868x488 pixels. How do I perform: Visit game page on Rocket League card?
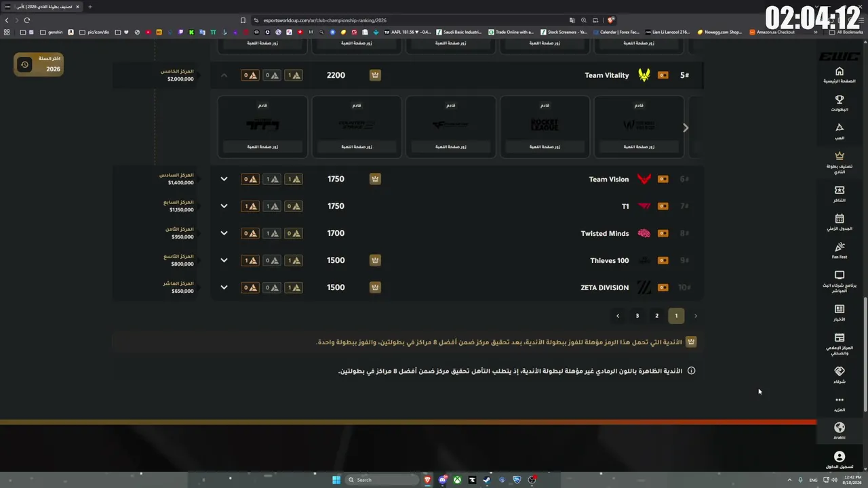click(545, 146)
